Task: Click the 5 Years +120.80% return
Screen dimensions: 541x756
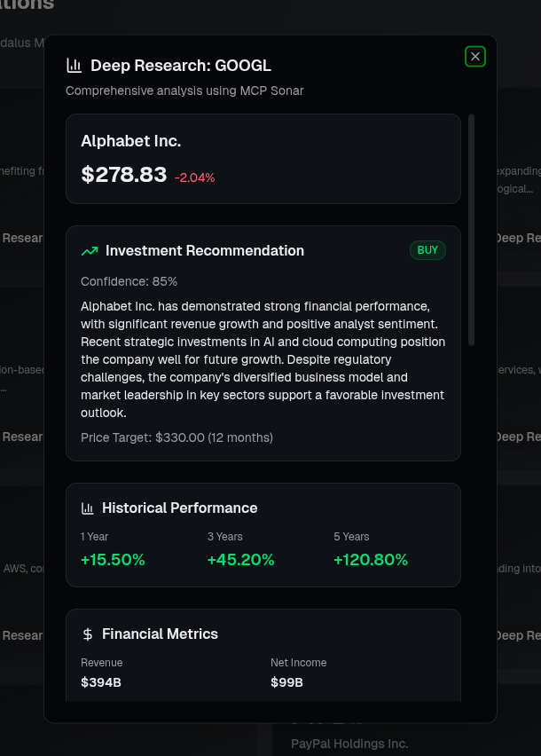Action: tap(371, 560)
